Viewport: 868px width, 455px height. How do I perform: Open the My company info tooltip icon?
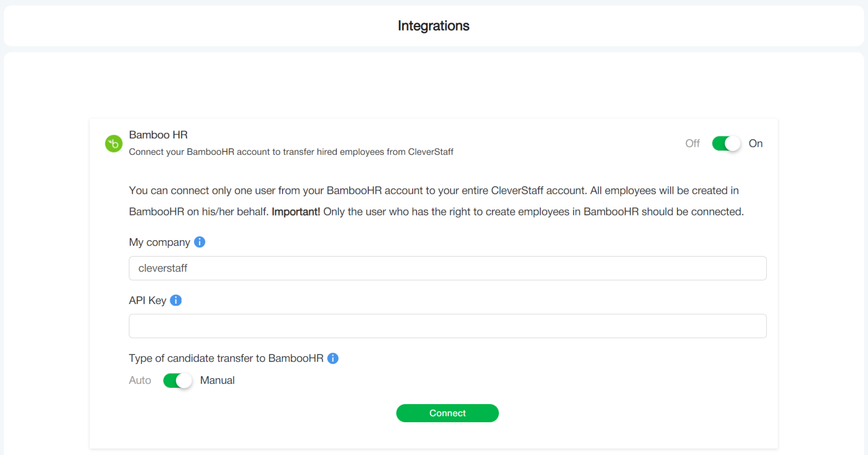click(x=199, y=242)
